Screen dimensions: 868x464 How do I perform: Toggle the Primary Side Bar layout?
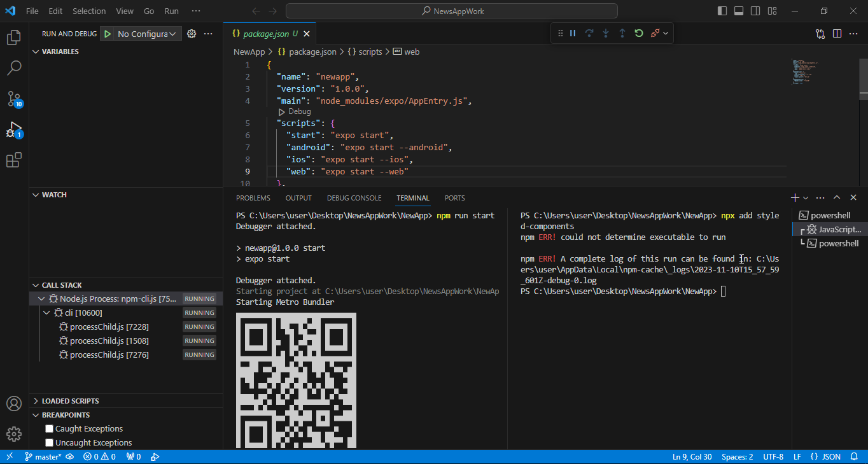tap(722, 11)
